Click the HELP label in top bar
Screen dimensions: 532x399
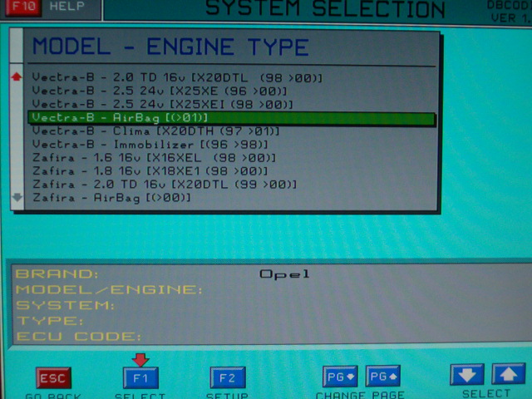click(67, 6)
